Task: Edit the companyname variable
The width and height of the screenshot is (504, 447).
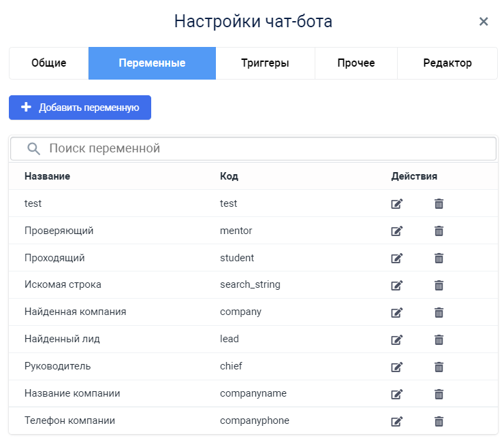Action: pyautogui.click(x=397, y=394)
